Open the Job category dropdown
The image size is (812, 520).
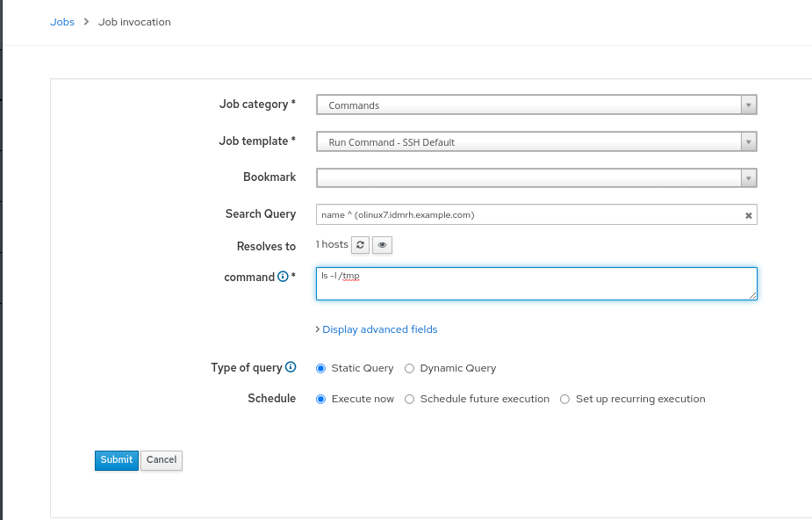(x=535, y=105)
